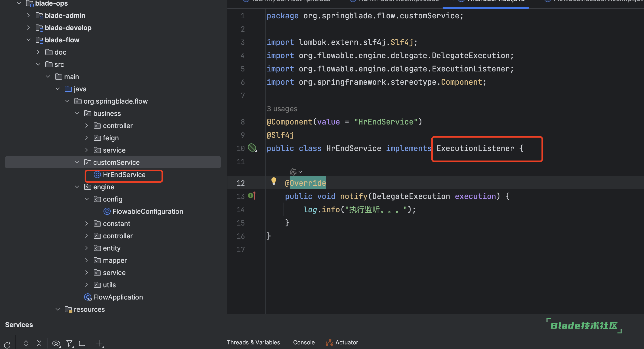
Task: Click the FlowableConfiguration class icon
Action: (107, 211)
